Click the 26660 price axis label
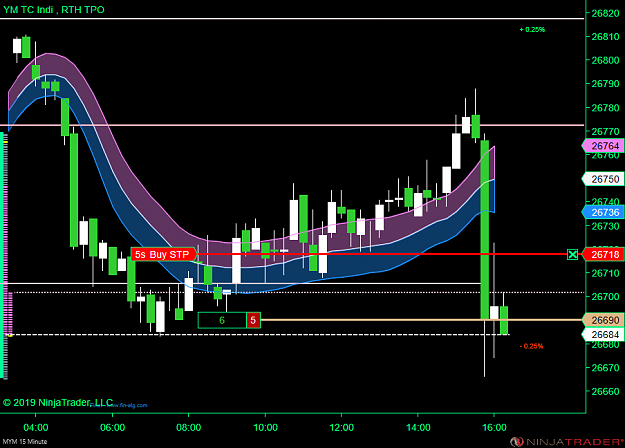Image resolution: width=625 pixels, height=448 pixels. coord(605,391)
